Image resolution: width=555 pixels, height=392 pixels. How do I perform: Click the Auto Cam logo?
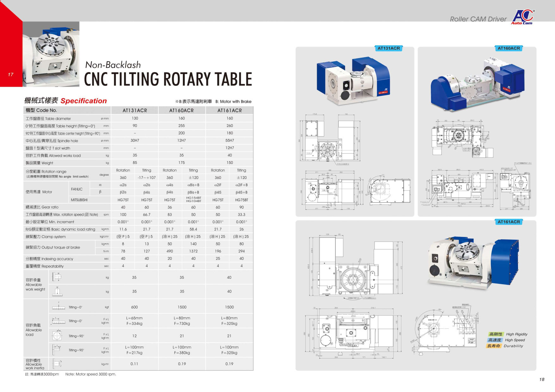(523, 17)
